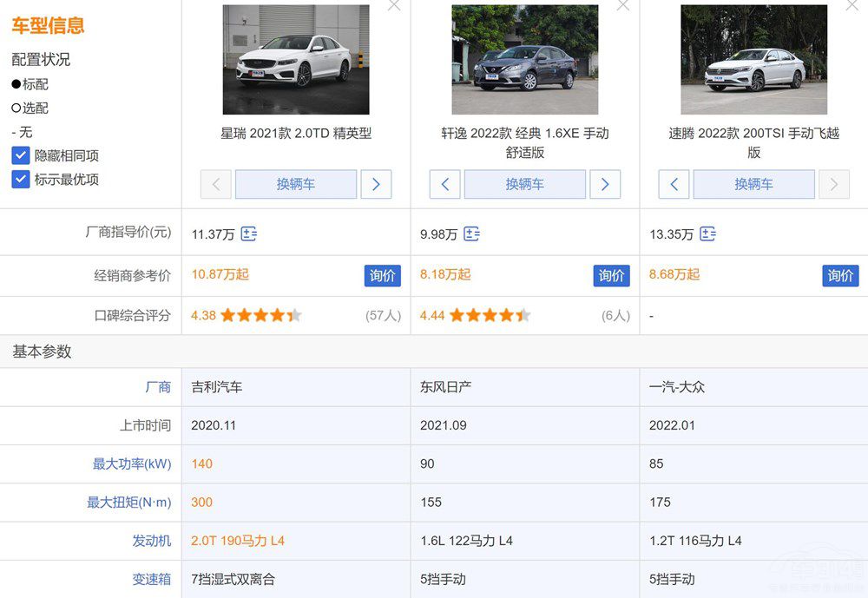Go to previous model for 速腾 column

point(674,184)
